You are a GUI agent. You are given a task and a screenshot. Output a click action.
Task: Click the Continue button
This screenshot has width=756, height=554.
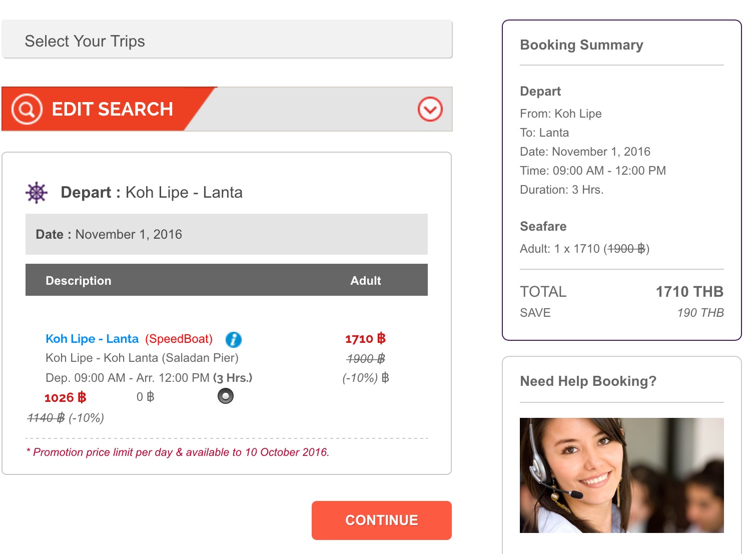(x=382, y=520)
